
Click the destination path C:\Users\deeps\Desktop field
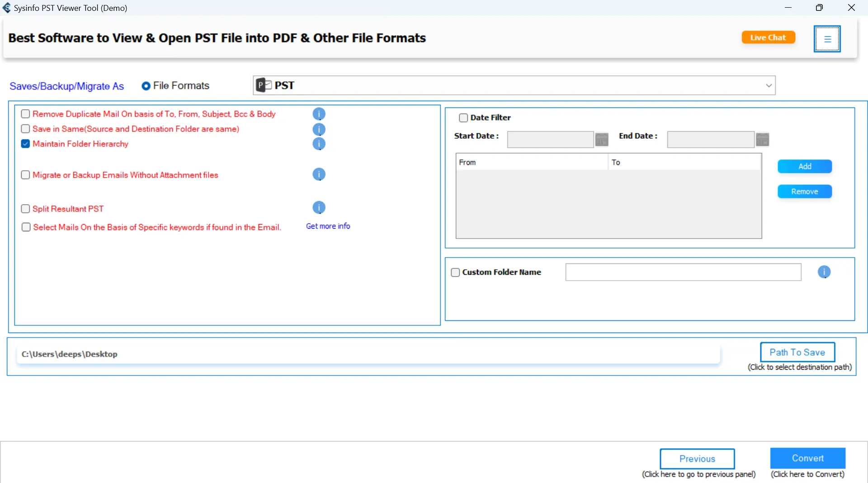point(368,354)
